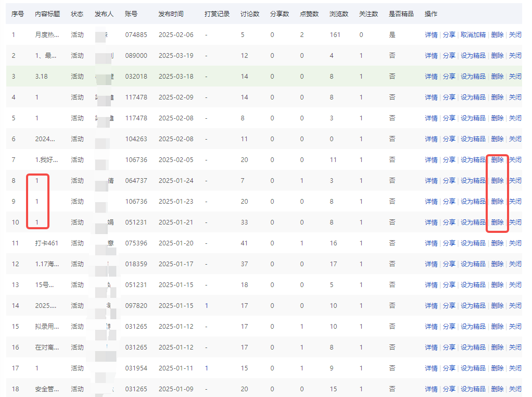Click 删除 in row 7
The height and width of the screenshot is (397, 532).
coord(497,160)
